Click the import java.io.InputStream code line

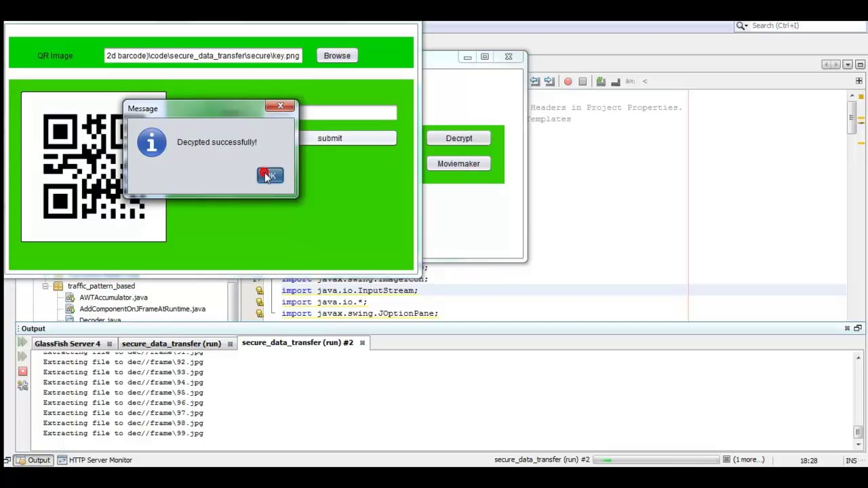pyautogui.click(x=350, y=291)
